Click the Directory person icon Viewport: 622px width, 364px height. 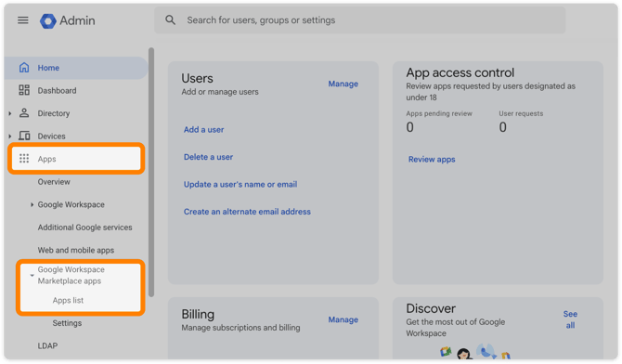pos(24,113)
